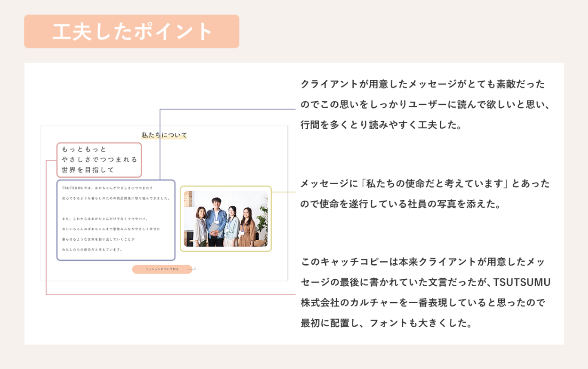
Task: Open the staff group photo
Action: 225,219
